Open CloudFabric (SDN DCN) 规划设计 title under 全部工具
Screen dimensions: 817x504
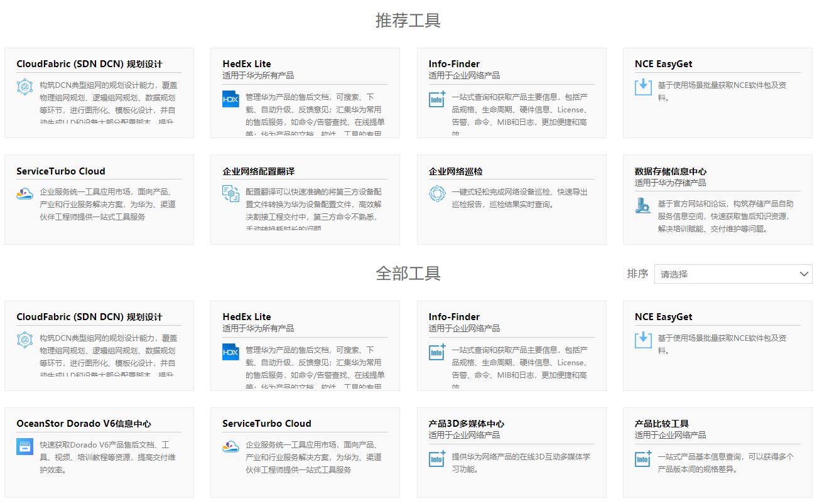coord(89,317)
